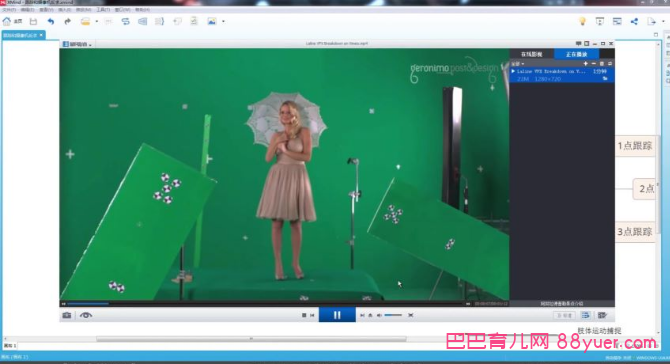The width and height of the screenshot is (670, 364).
Task: Open the player feedback message icon
Action: [578, 44]
